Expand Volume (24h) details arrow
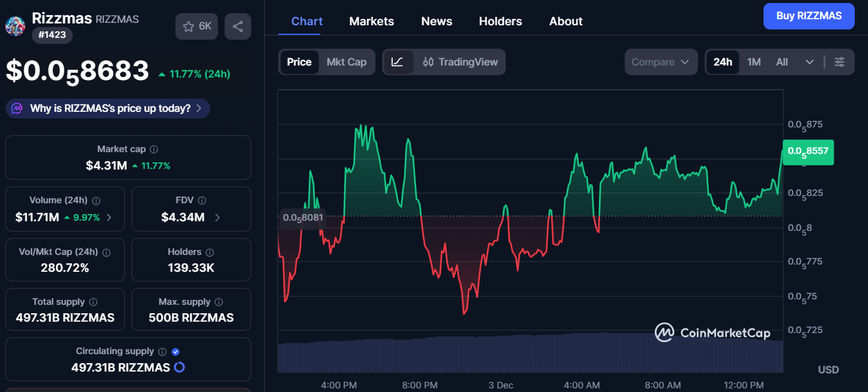This screenshot has width=868, height=392. click(109, 218)
